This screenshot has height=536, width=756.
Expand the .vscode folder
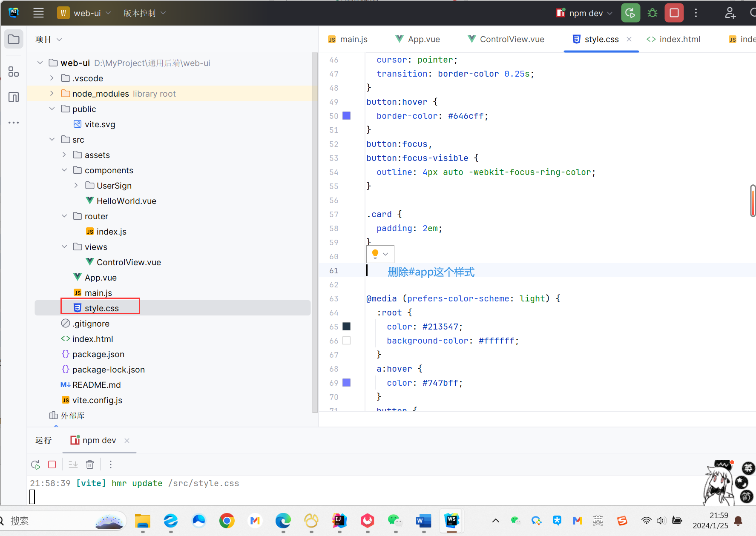52,78
